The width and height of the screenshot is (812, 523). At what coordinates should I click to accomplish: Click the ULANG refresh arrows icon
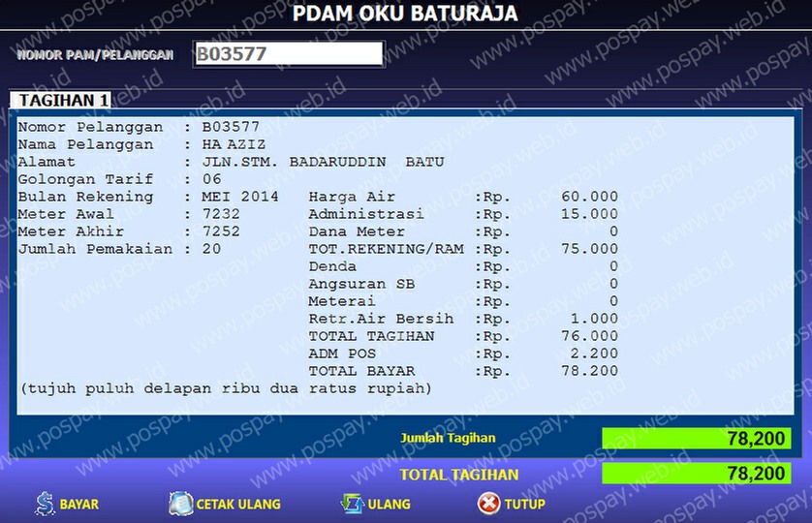click(x=352, y=504)
